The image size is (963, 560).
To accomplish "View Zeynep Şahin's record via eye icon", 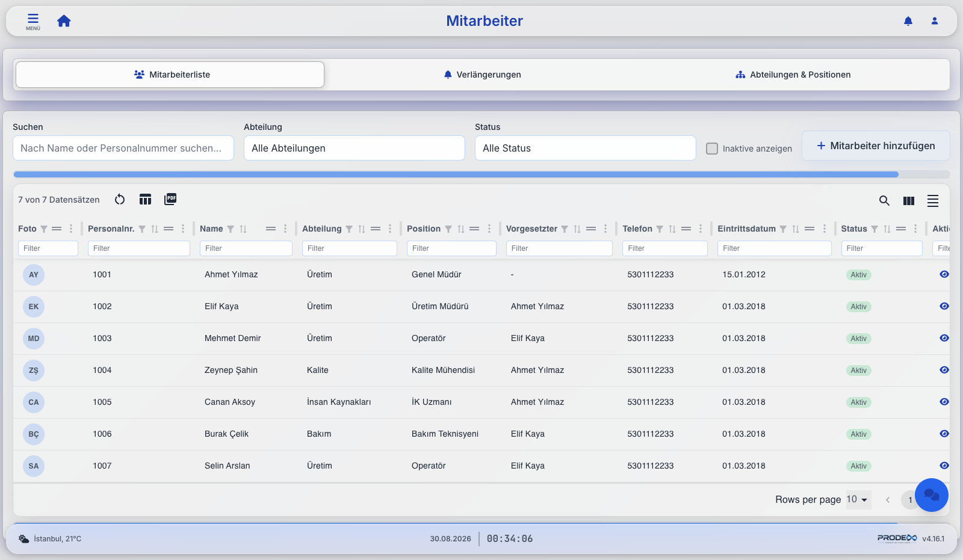I will tap(944, 370).
